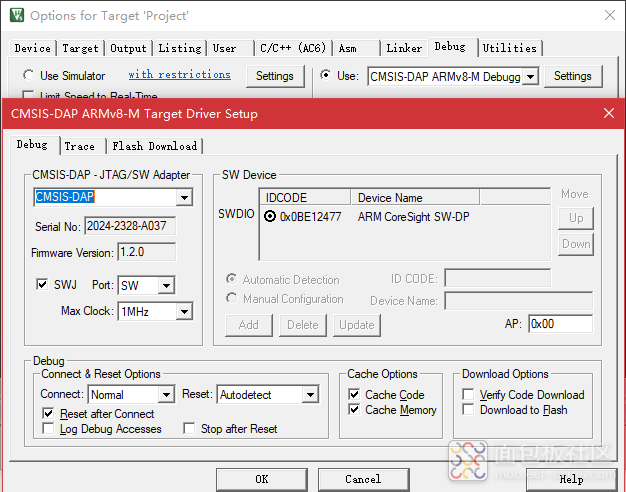Enable Log Debug Accesses
Viewport: 626px width, 492px height.
[x=48, y=429]
